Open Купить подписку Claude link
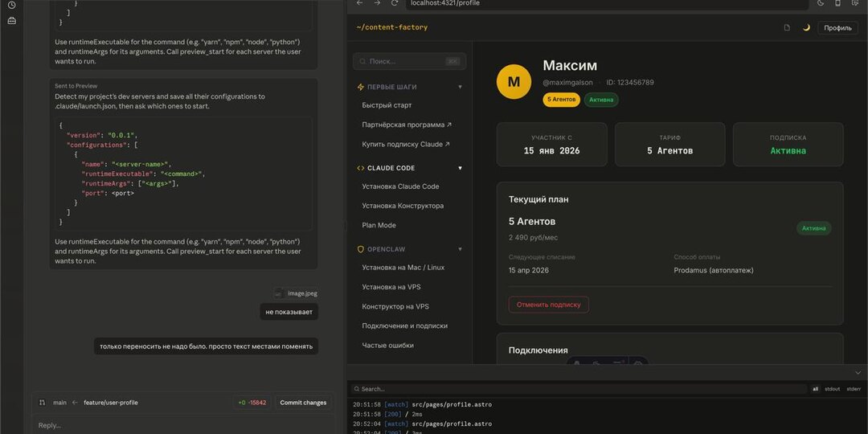 pos(406,144)
